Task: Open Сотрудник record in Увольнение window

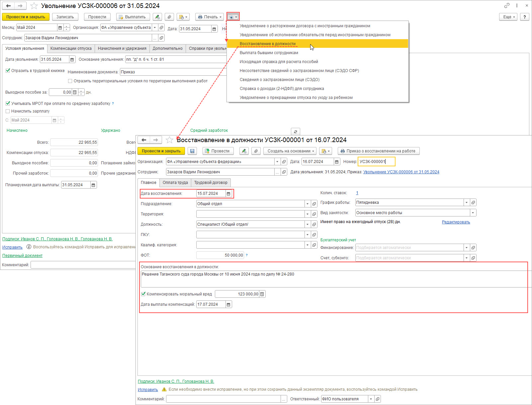Action: click(x=161, y=38)
